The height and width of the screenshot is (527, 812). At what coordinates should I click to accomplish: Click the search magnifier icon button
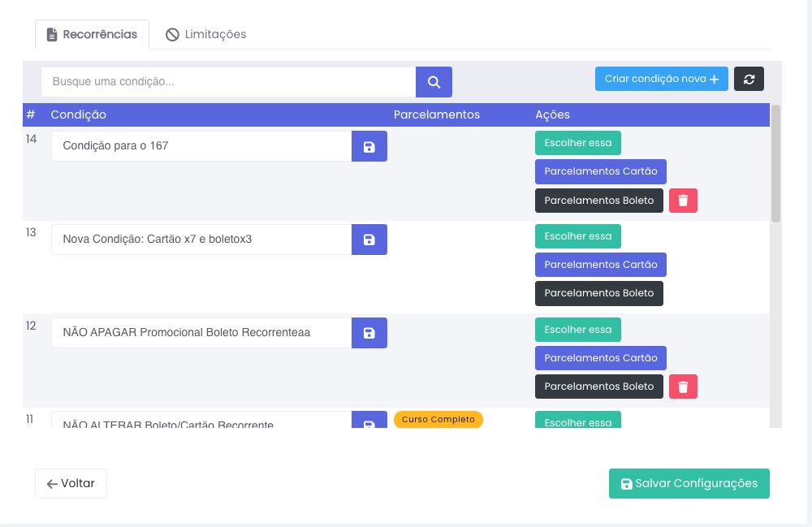click(x=434, y=82)
